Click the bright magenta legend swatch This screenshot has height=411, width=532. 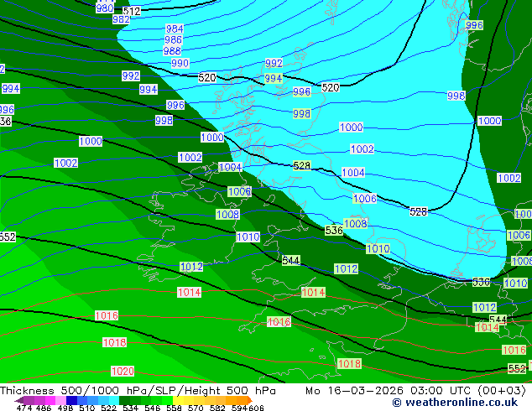pos(50,400)
